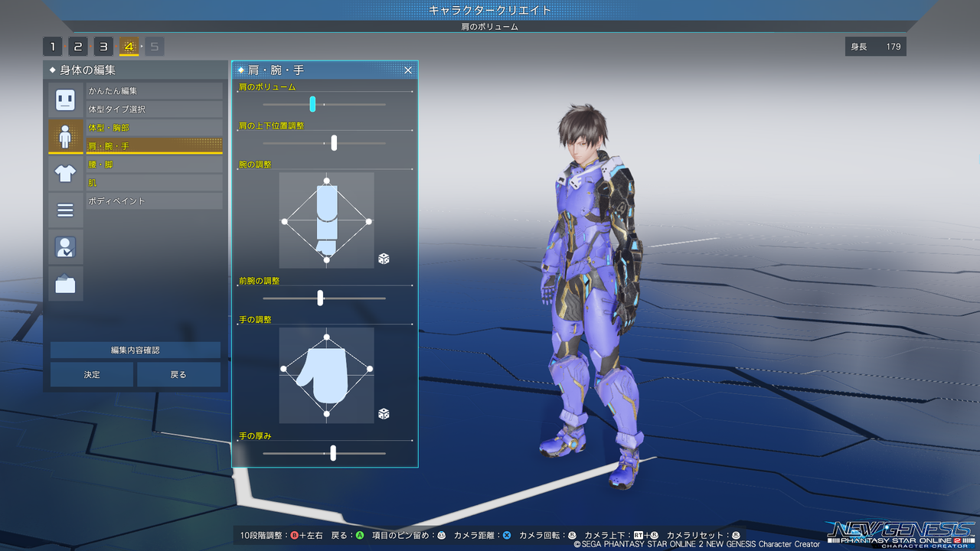Adjust the 前腕の調整 slider handle
980x551 pixels.
[x=320, y=298]
